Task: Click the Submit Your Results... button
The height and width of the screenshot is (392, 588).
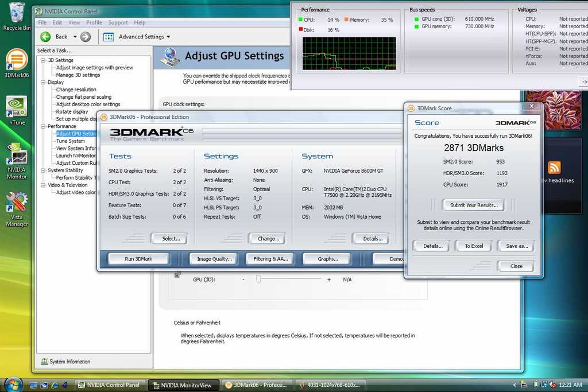Action: 474,205
